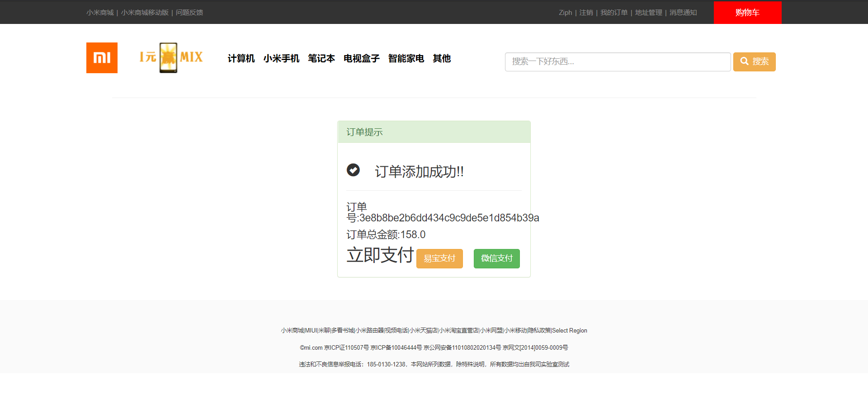Click the 订单总金额:158.0 text
This screenshot has height=408, width=868.
pyautogui.click(x=386, y=234)
